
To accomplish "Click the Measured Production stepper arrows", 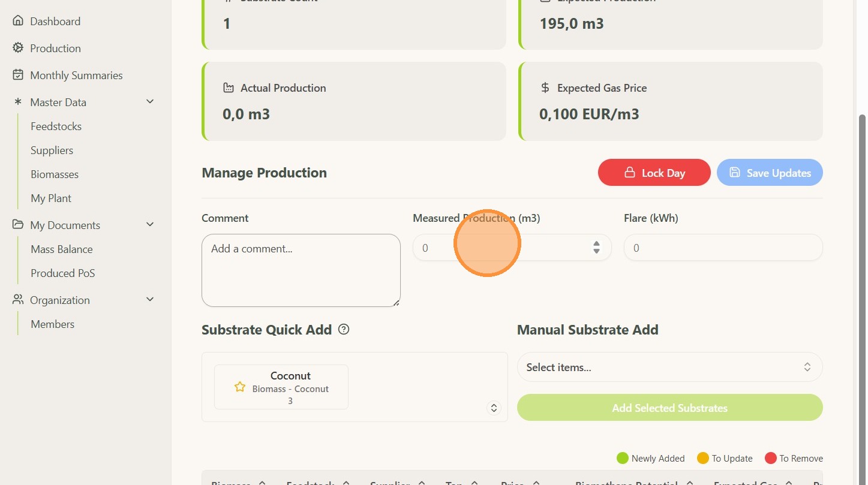I will click(596, 247).
